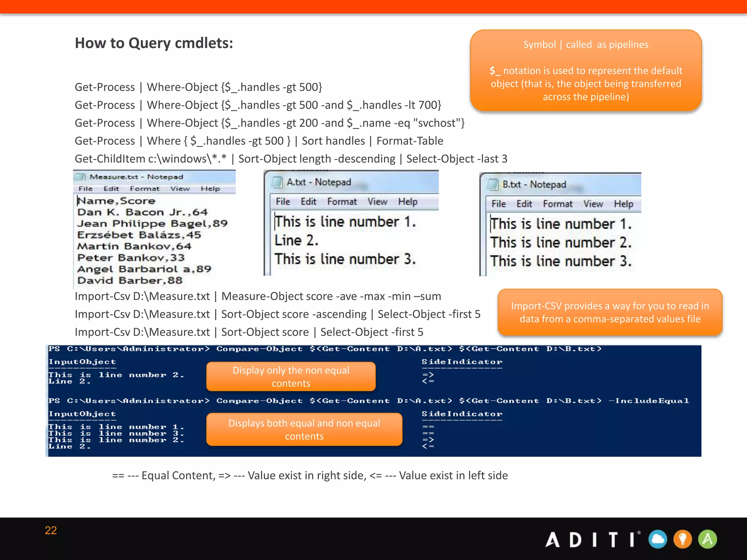Image resolution: width=747 pixels, height=560 pixels.
Task: Click 'This is line number 3.' in A.txt
Action: coord(345,259)
